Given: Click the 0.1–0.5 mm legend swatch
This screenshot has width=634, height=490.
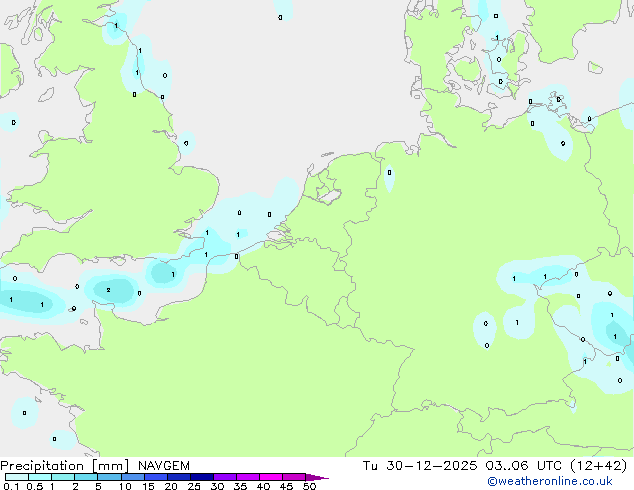Looking at the screenshot, I should click(x=17, y=477).
